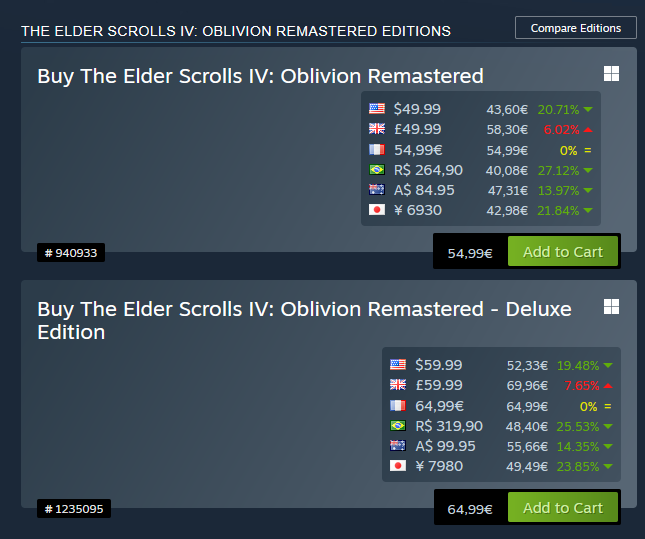Image resolution: width=645 pixels, height=539 pixels.
Task: Click Japan flag next to ¥ 6930
Action: tap(377, 210)
